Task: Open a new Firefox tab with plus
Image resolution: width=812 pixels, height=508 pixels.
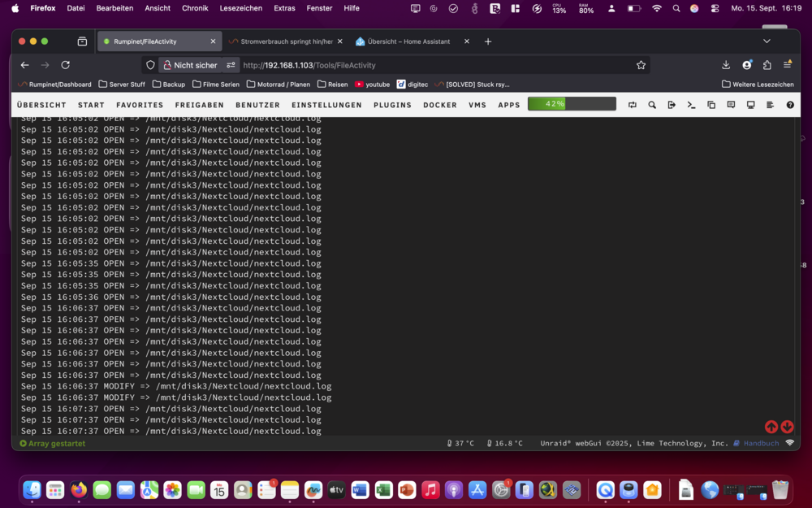Action: click(488, 41)
